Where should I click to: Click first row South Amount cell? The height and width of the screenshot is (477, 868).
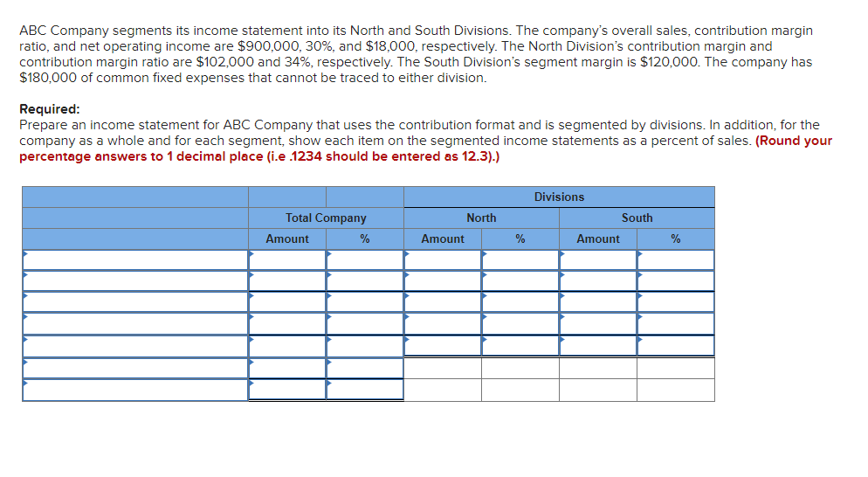[x=598, y=259]
